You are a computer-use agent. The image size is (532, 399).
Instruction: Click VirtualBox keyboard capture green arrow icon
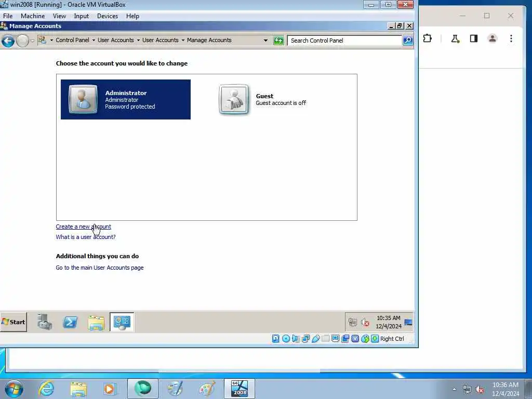click(x=375, y=339)
